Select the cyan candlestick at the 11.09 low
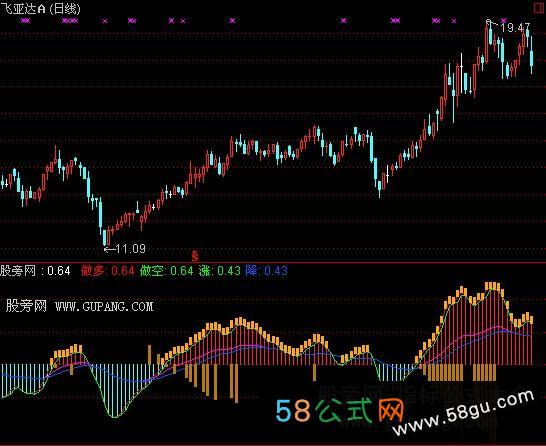This screenshot has width=546, height=446. coord(104,237)
